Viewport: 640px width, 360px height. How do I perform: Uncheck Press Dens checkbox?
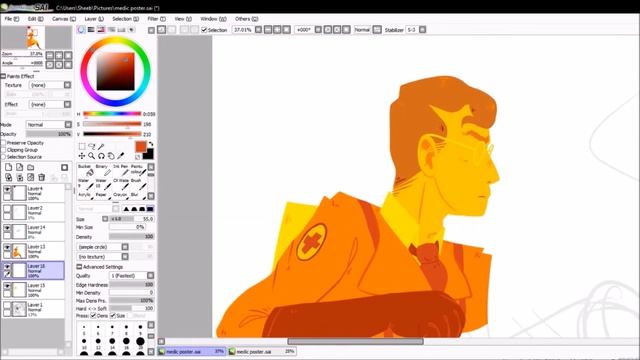click(x=93, y=316)
